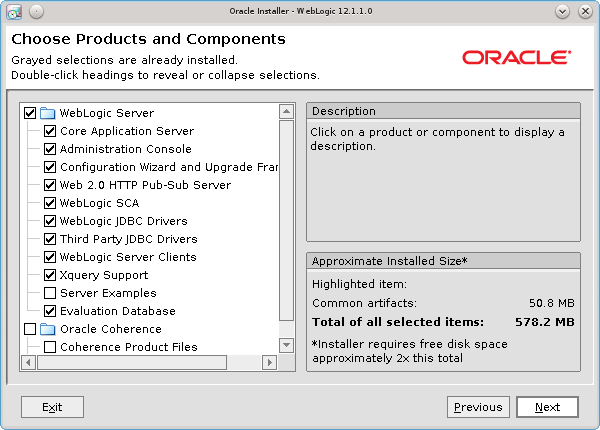Click the Oracle Coherence folder icon
This screenshot has width=600, height=430.
47,329
